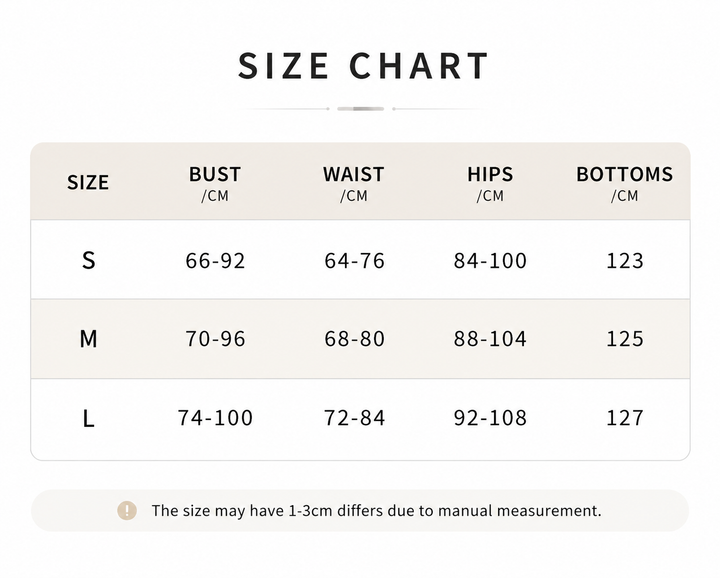Click the hips value 92-108
Image resolution: width=720 pixels, height=578 pixels.
pyautogui.click(x=490, y=418)
